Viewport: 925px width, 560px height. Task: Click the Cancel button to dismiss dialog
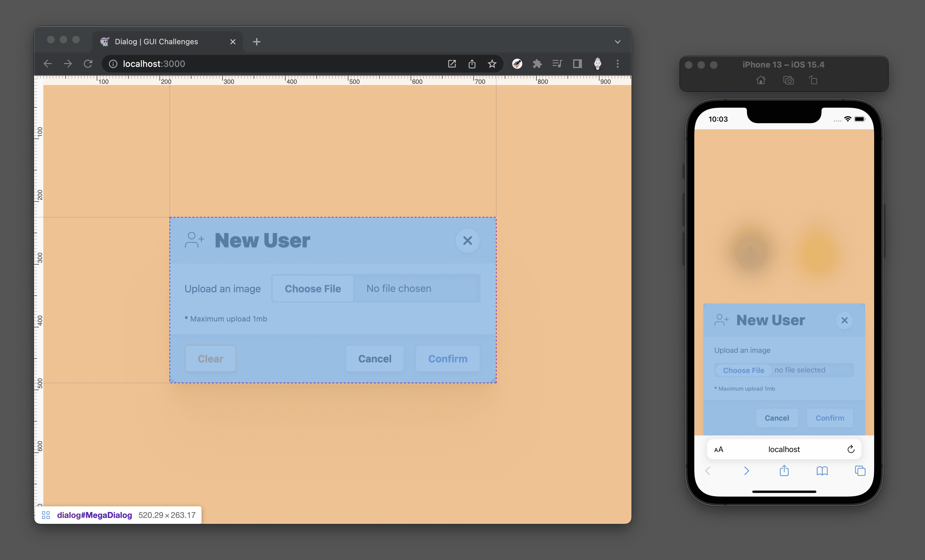(x=375, y=358)
